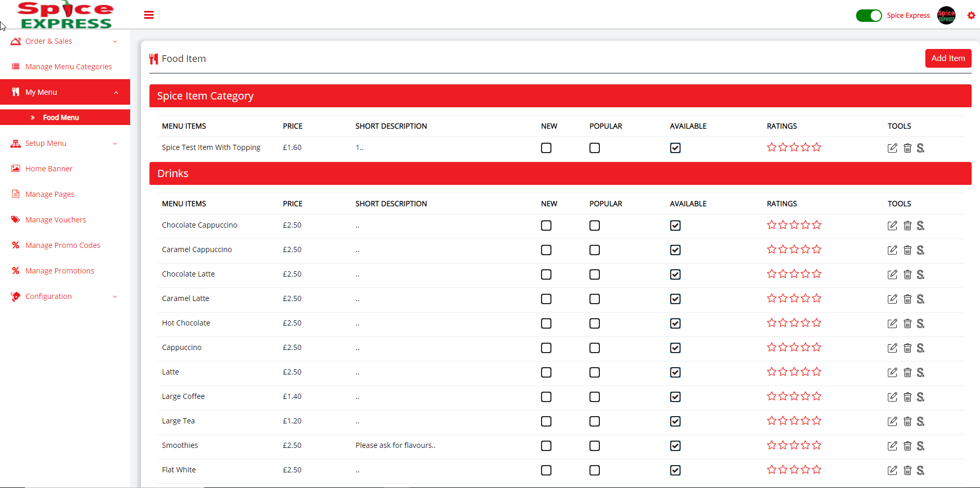Open the red settings gear icon
Screen dimensions: 980x488
click(x=971, y=16)
